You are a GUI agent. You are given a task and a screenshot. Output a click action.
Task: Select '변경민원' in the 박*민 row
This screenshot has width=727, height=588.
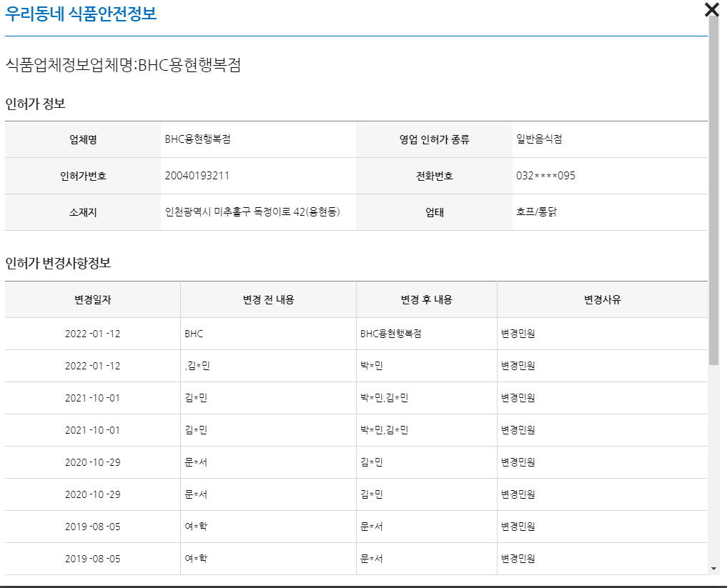[x=518, y=366]
